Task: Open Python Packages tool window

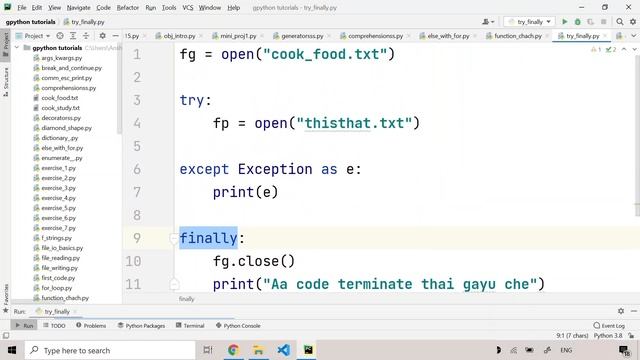Action: point(141,326)
